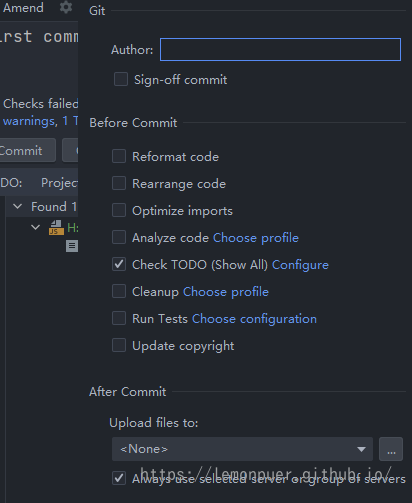Image resolution: width=412 pixels, height=503 pixels.
Task: Open upload server browse ellipsis button
Action: pyautogui.click(x=391, y=449)
